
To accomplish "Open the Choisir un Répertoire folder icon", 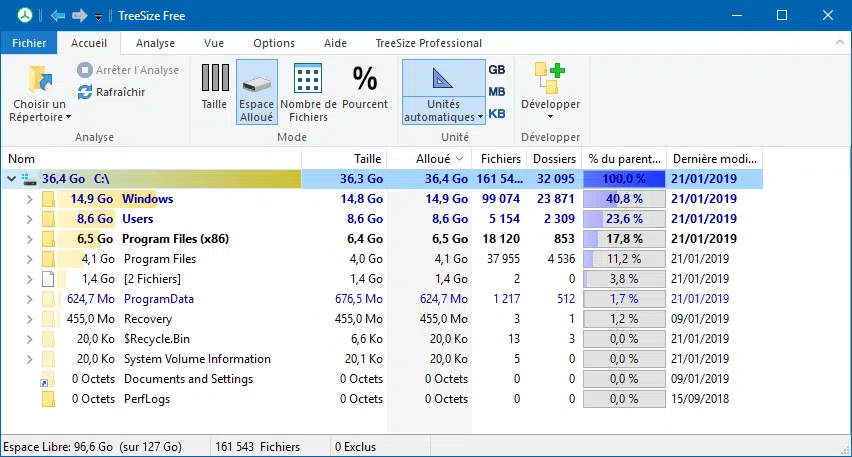I will (x=40, y=79).
